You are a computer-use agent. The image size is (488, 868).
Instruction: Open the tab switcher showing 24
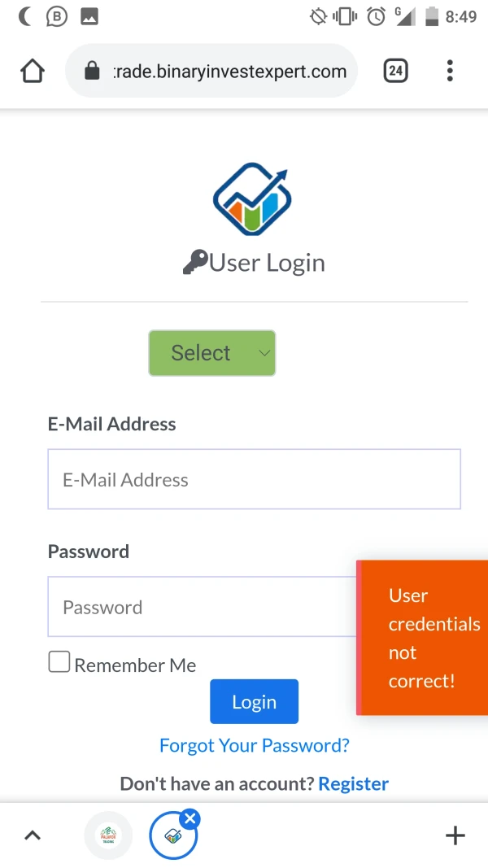[x=395, y=72]
